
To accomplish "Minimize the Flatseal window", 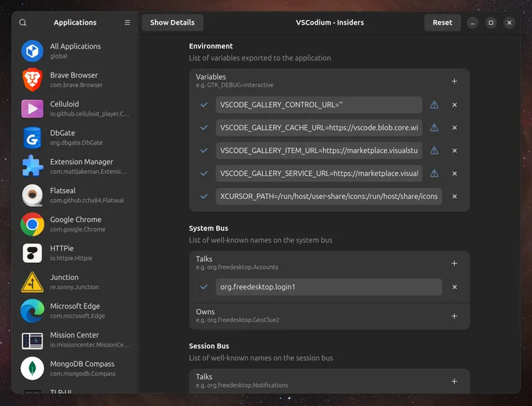I will tap(472, 23).
